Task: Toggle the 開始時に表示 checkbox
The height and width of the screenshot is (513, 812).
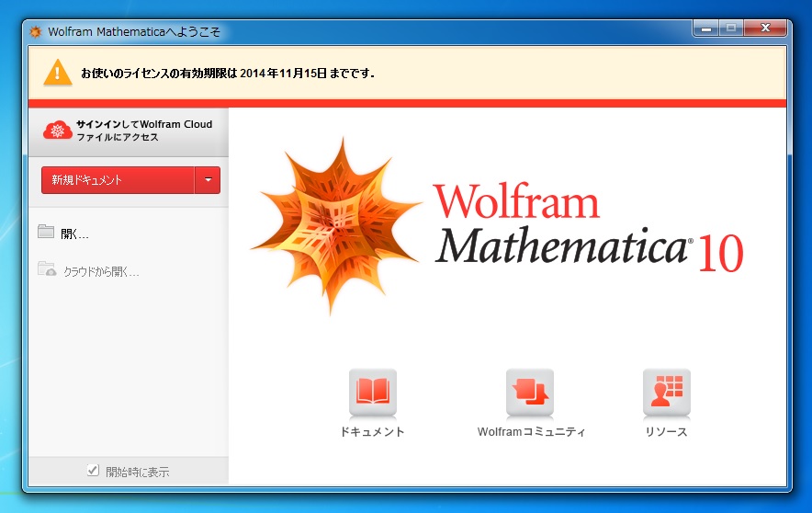Action: [x=93, y=470]
